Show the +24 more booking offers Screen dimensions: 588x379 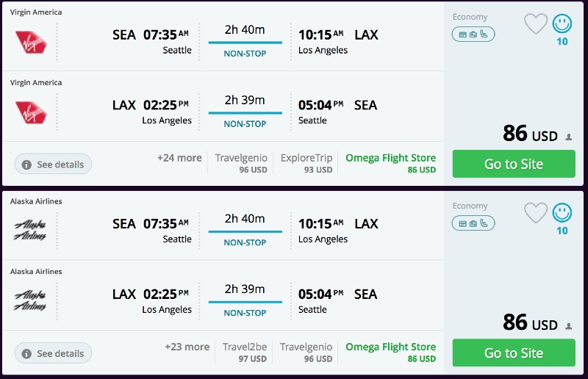[179, 158]
